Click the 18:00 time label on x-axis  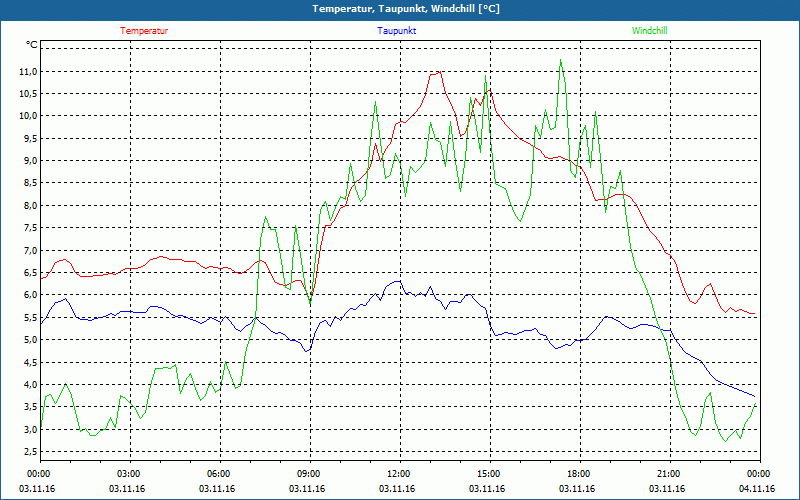pyautogui.click(x=580, y=474)
